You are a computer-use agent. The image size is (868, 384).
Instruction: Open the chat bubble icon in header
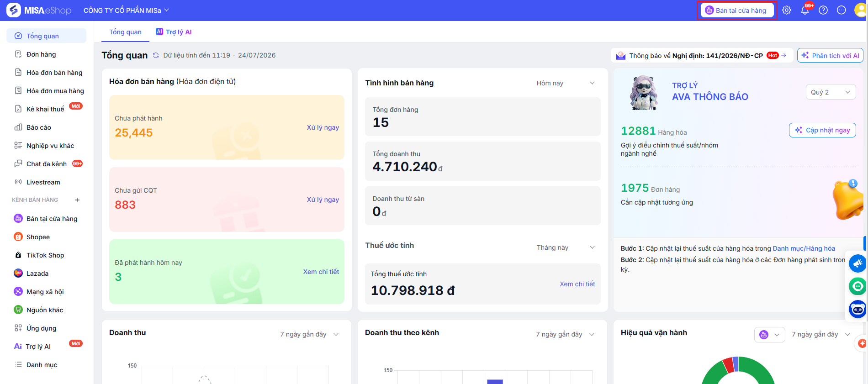click(x=842, y=10)
